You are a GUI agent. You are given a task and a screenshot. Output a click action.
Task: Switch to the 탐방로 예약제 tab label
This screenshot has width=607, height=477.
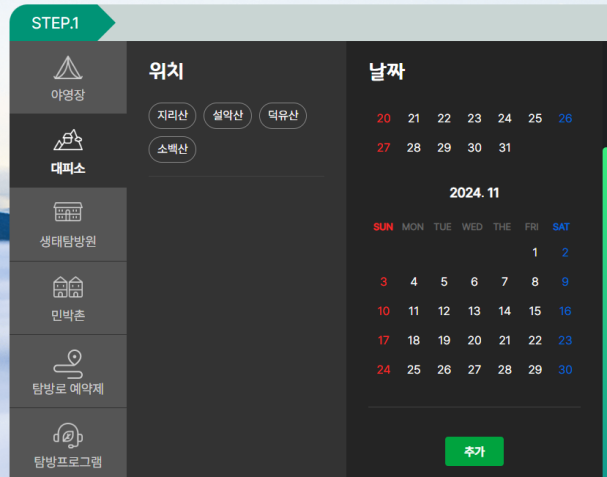click(68, 388)
